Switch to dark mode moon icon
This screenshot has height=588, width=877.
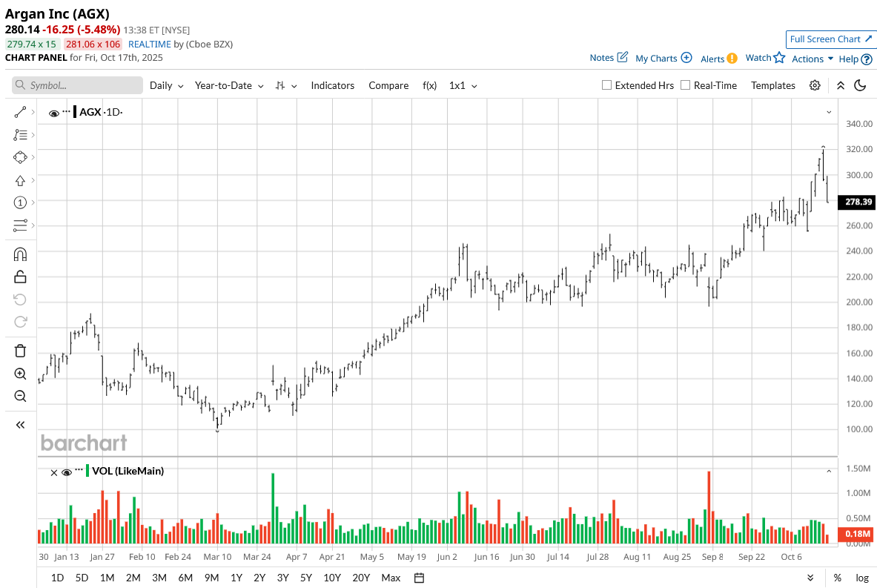click(860, 85)
